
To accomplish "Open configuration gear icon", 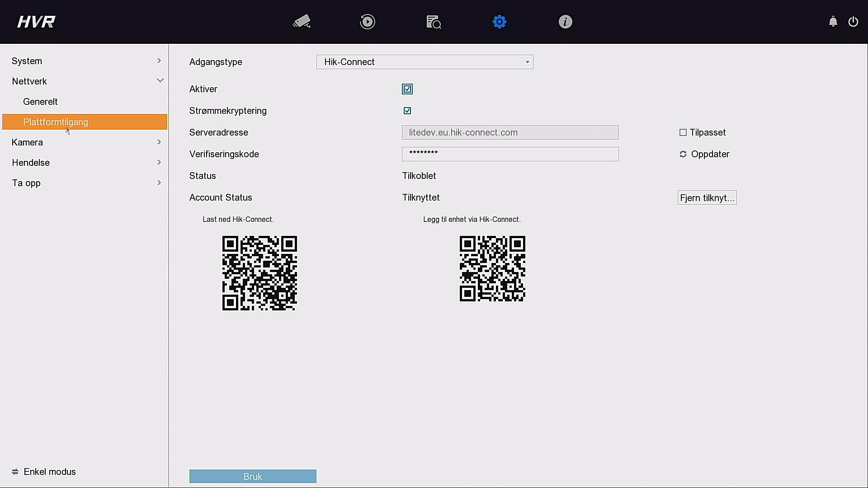I will coord(500,22).
